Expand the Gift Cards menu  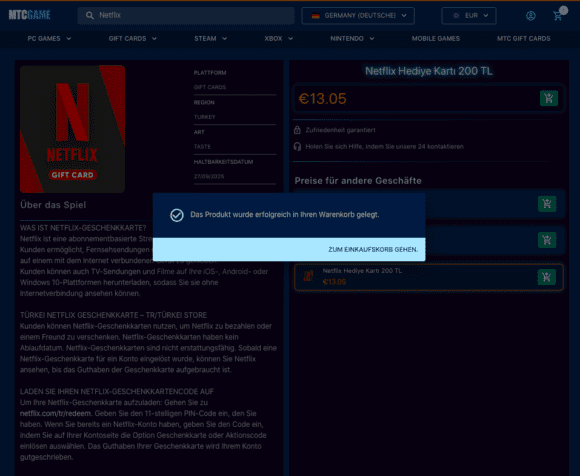pos(132,38)
